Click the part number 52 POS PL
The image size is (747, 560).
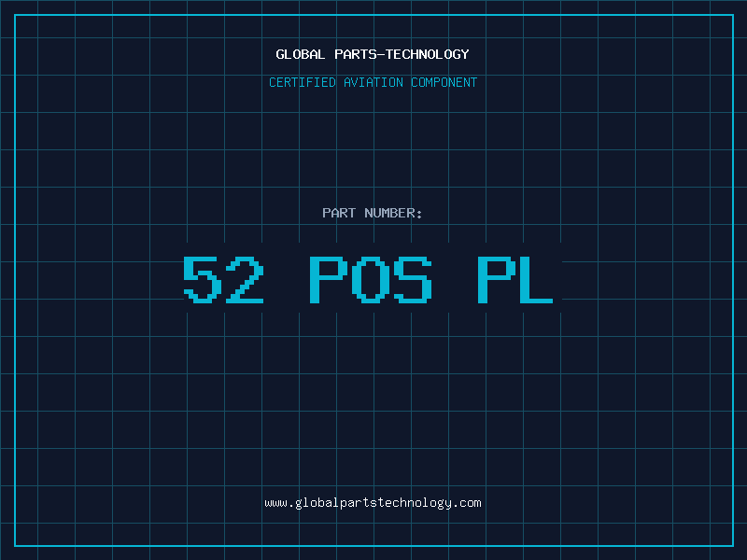coord(368,279)
